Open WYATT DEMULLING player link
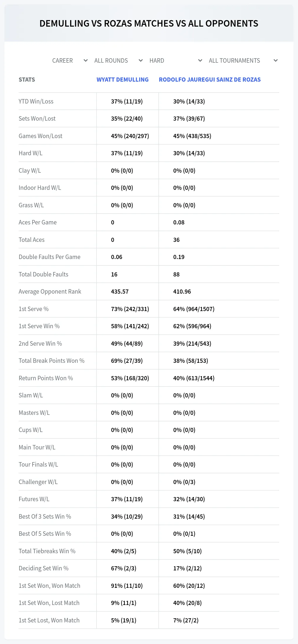The image size is (298, 644). point(123,80)
